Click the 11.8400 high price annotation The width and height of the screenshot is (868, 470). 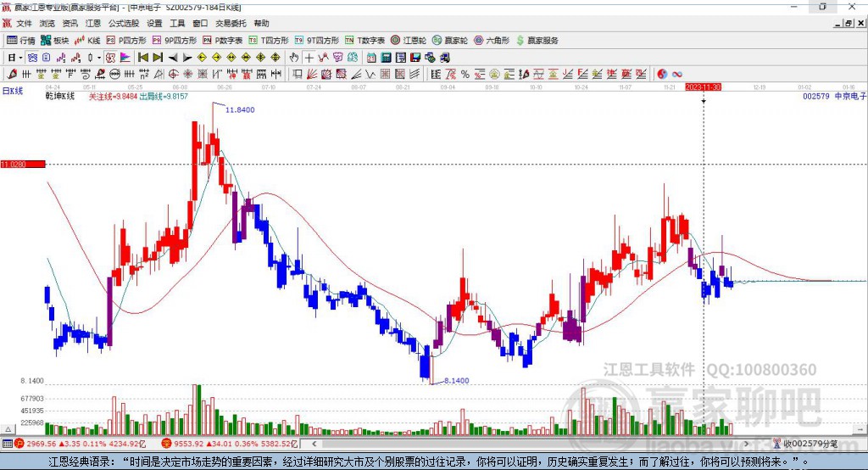click(240, 109)
